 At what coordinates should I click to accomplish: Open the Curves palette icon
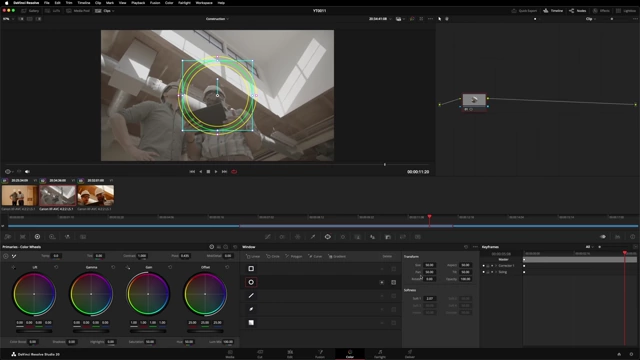(x=268, y=237)
